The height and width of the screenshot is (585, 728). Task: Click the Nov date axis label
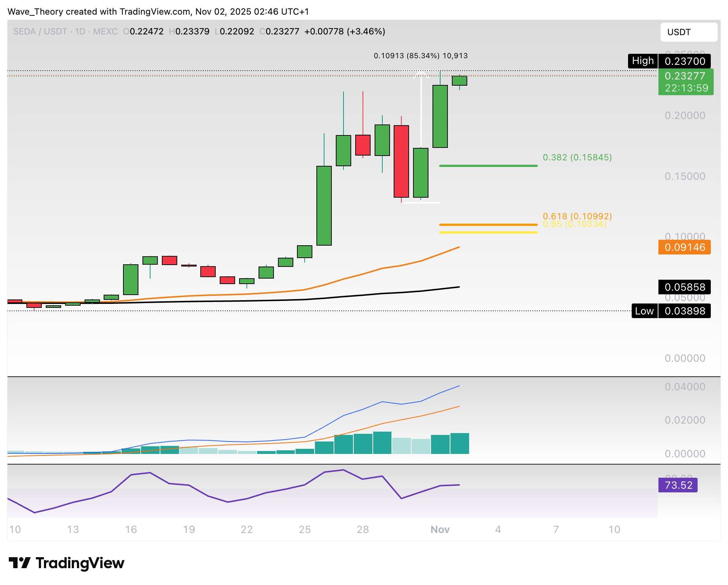click(x=440, y=529)
